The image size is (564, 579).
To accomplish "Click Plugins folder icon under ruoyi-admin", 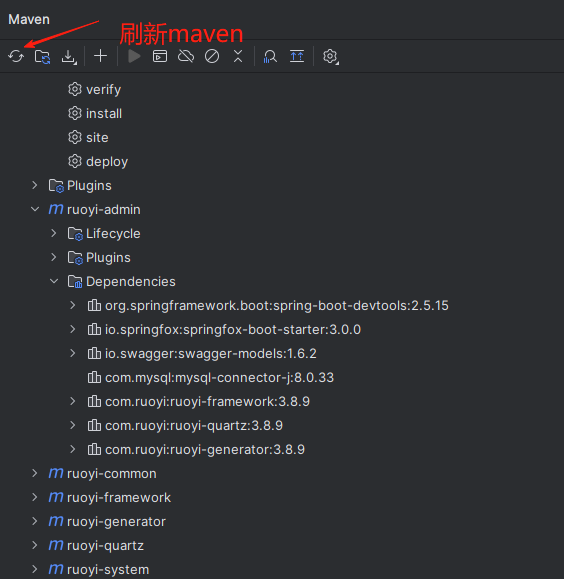I will click(75, 258).
